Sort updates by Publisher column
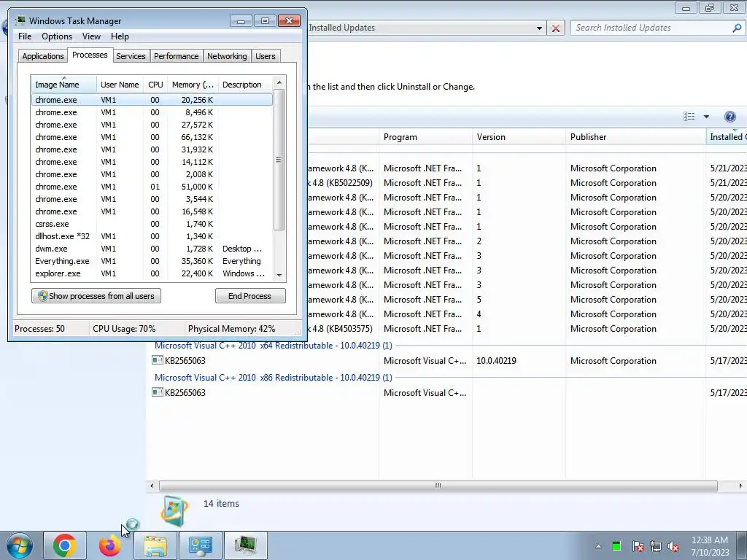Viewport: 747px width, 560px height. tap(635, 137)
